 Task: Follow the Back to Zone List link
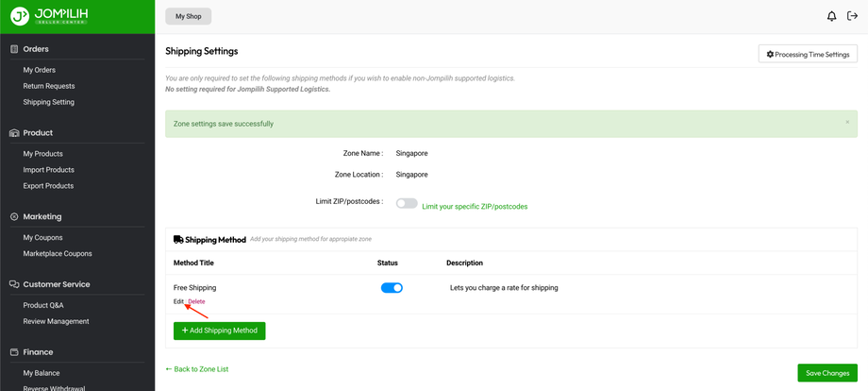pos(197,369)
